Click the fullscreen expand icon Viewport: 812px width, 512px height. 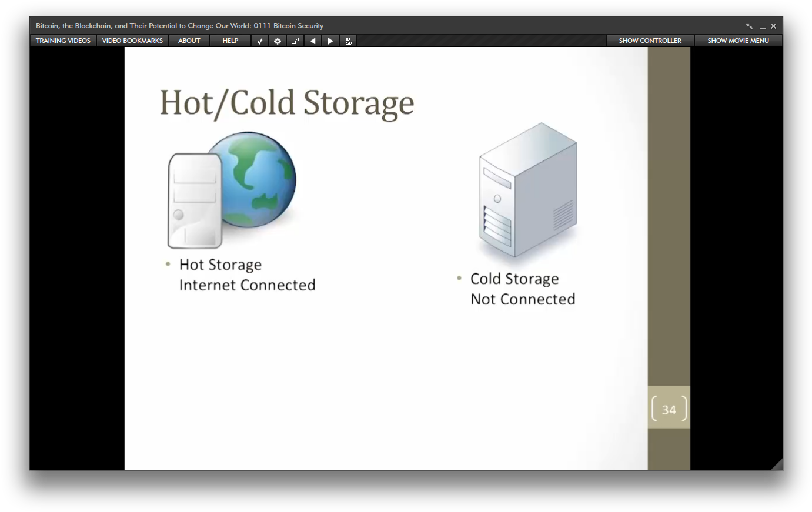(295, 41)
